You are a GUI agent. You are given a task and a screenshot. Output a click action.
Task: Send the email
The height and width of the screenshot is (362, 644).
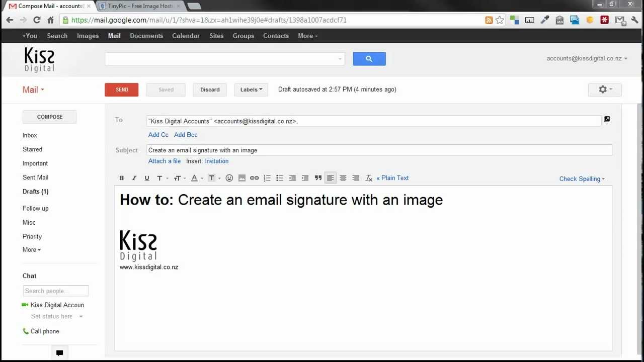coord(122,89)
